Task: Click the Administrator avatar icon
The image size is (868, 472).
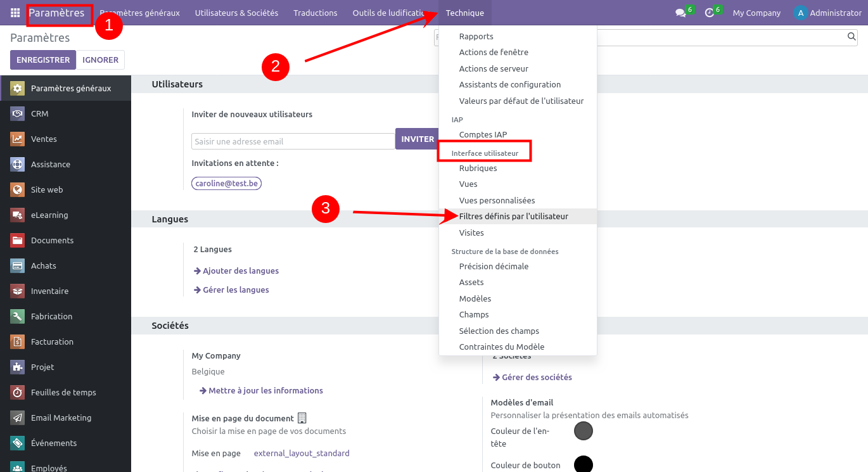Action: [801, 13]
